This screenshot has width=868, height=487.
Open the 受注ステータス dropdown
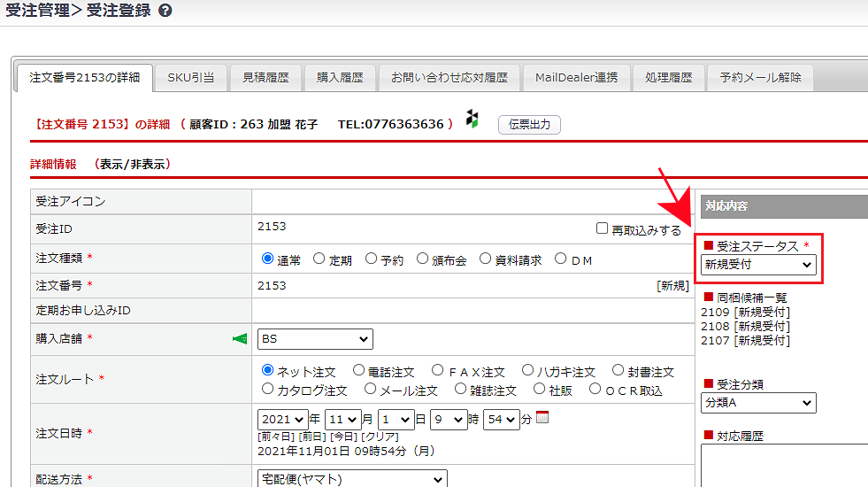(x=758, y=265)
